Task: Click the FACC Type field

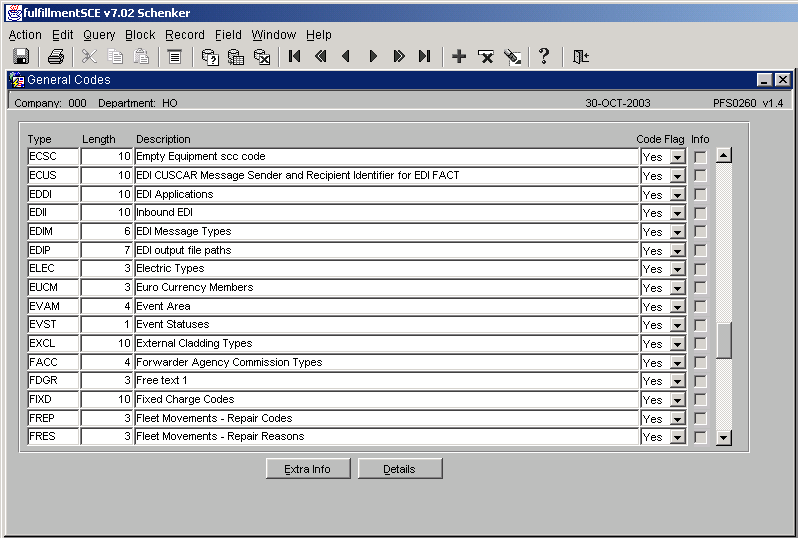Action: pyautogui.click(x=53, y=362)
